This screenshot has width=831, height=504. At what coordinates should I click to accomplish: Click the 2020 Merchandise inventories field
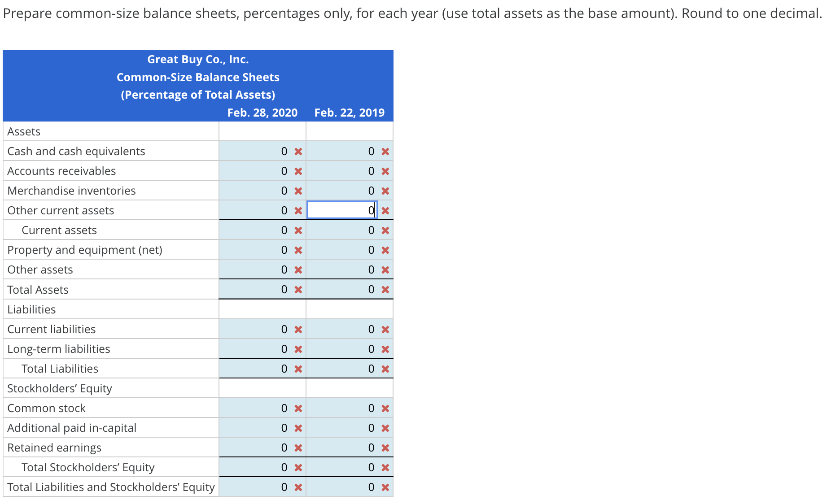coord(255,191)
